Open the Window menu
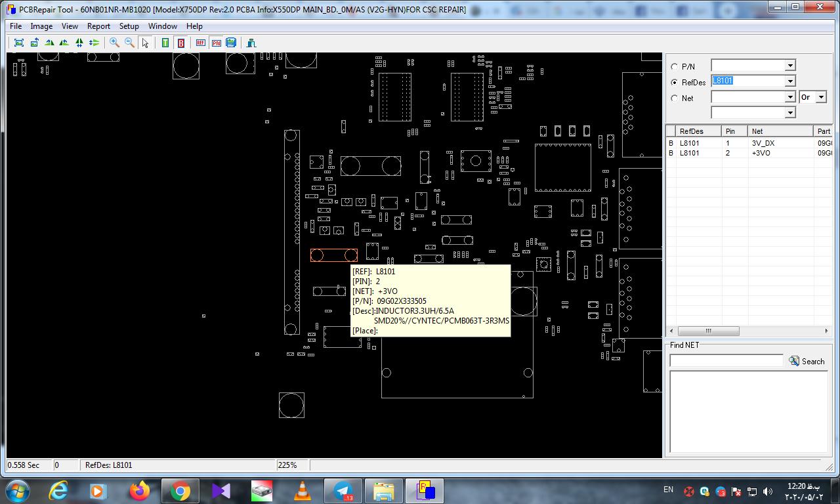The width and height of the screenshot is (840, 504). pos(162,26)
